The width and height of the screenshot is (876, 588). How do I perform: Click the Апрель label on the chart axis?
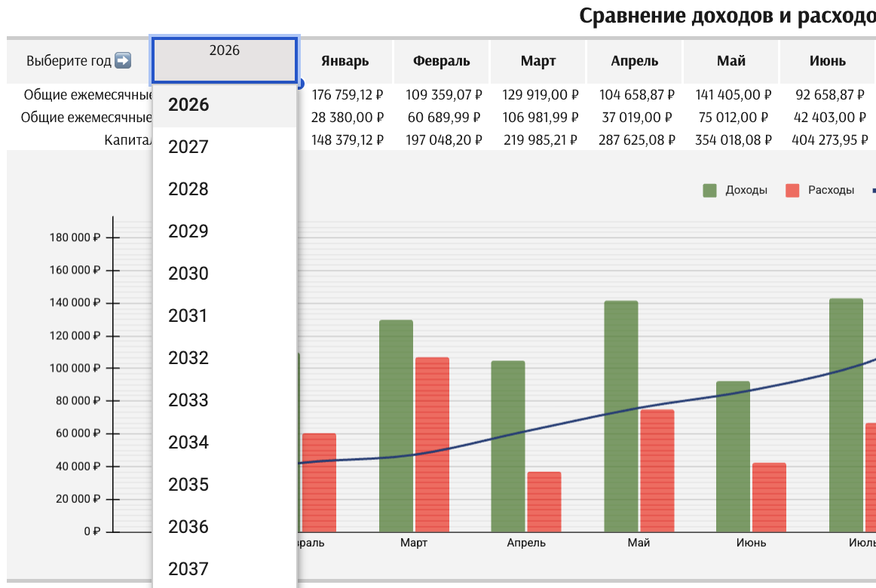pos(526,543)
